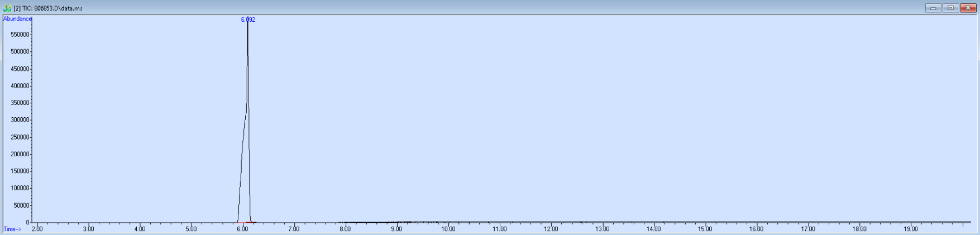Click the Time--> axis label
Image resolution: width=980 pixels, height=235 pixels.
[12, 229]
